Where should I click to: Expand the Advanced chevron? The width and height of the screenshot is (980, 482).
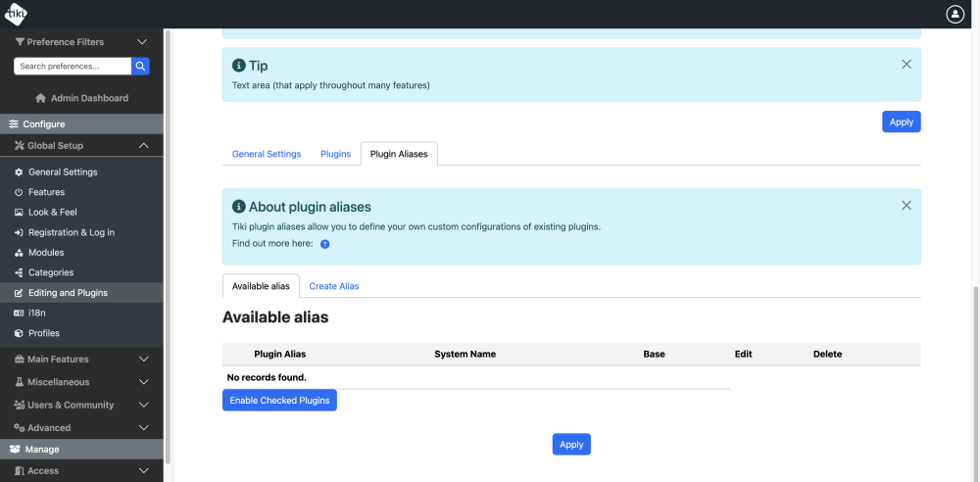(144, 427)
